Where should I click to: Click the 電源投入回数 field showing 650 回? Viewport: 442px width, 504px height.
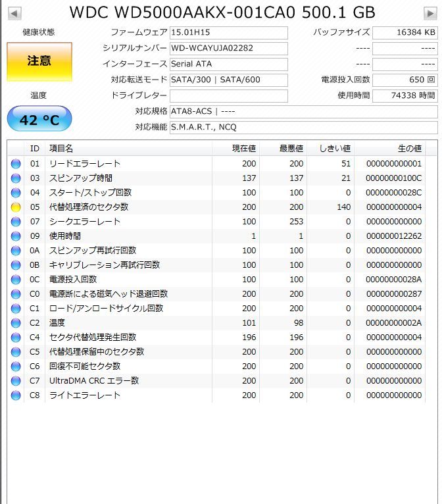coord(405,80)
